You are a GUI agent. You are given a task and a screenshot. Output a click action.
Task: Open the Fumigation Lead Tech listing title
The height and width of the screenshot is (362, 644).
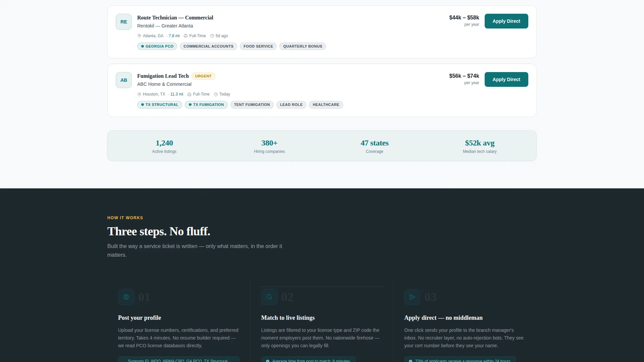[163, 76]
